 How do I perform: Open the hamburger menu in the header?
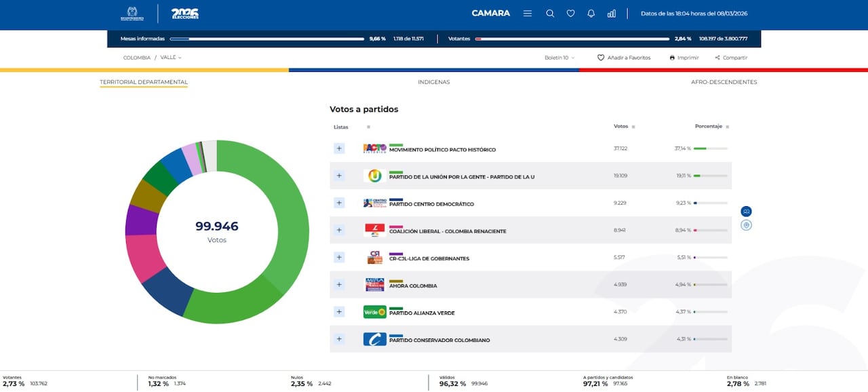(x=528, y=14)
